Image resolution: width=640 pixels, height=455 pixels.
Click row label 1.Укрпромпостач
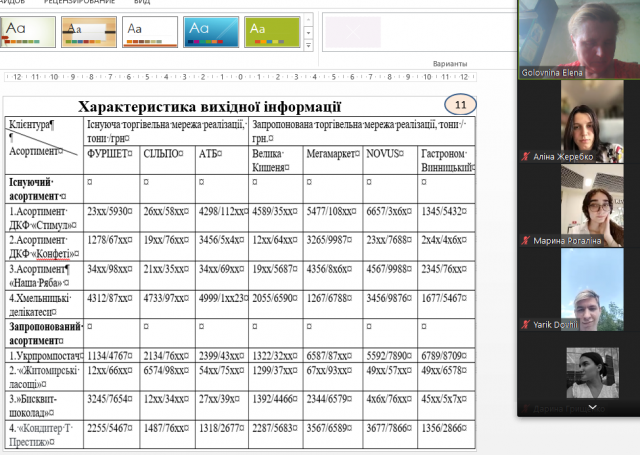pos(44,355)
